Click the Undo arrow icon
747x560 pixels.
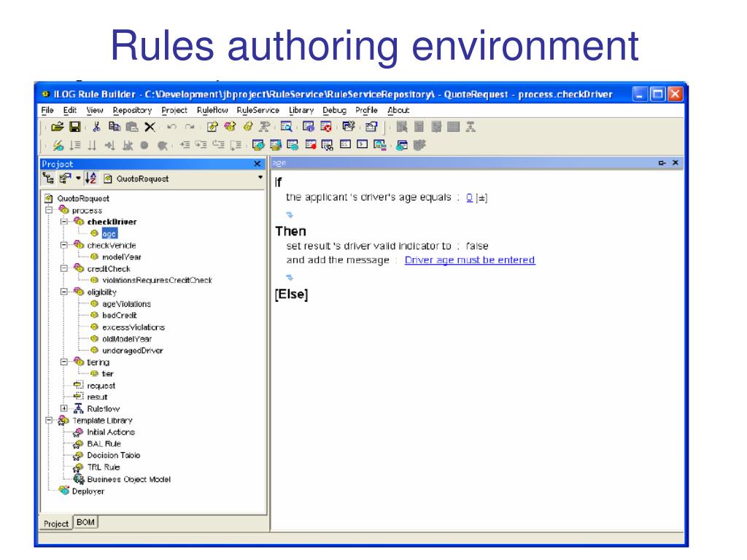(172, 127)
